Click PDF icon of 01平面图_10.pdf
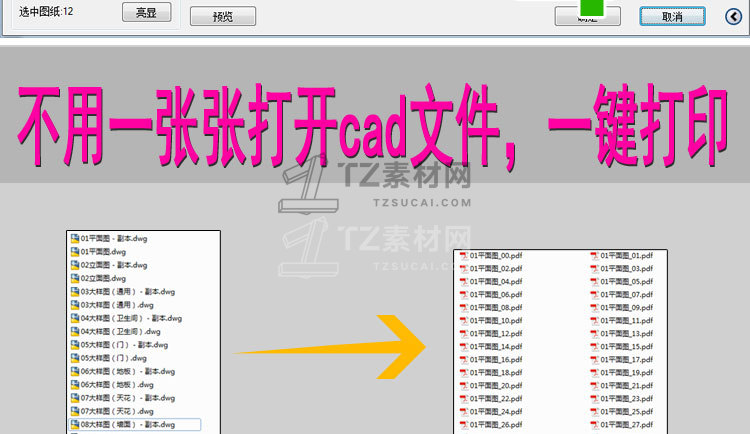Screen dimensions: 750x434 [x=463, y=321]
